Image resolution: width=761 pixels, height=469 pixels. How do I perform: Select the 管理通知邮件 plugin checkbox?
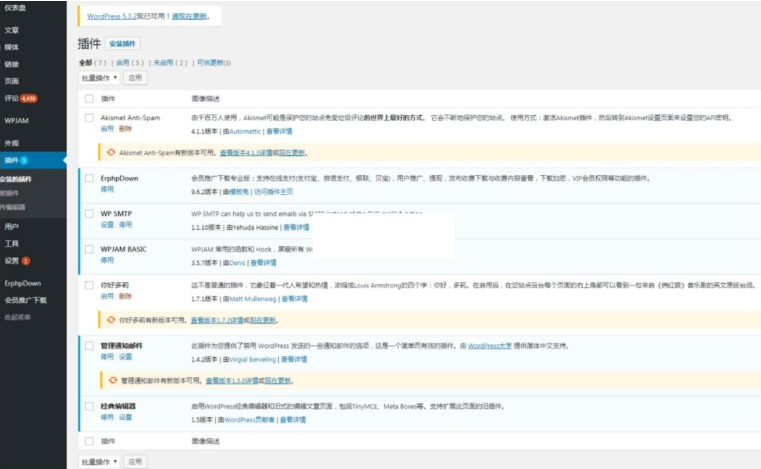point(89,346)
